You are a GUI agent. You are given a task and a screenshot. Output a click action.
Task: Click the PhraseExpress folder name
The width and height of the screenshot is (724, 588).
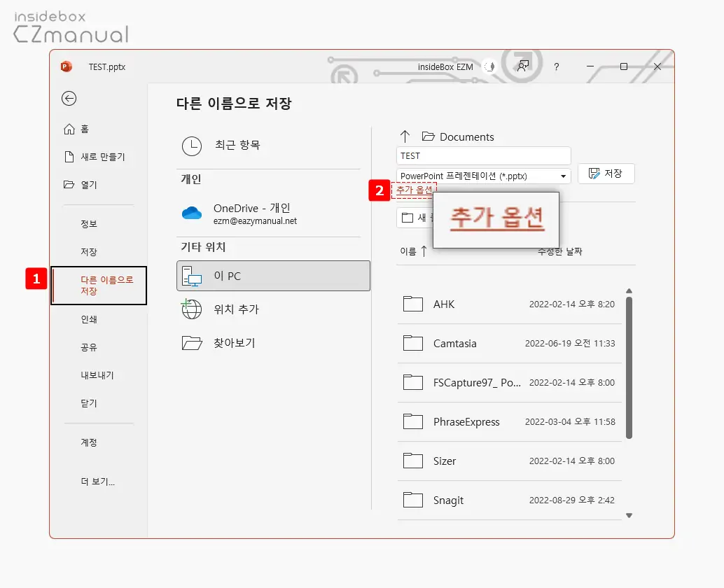tap(466, 422)
